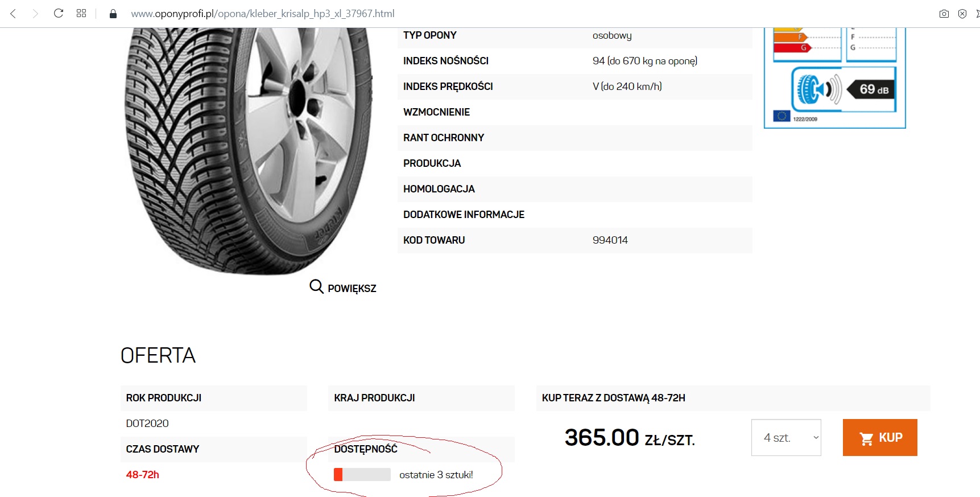The image size is (980, 497).
Task: Open the ad blocker shield icon
Action: 962,14
